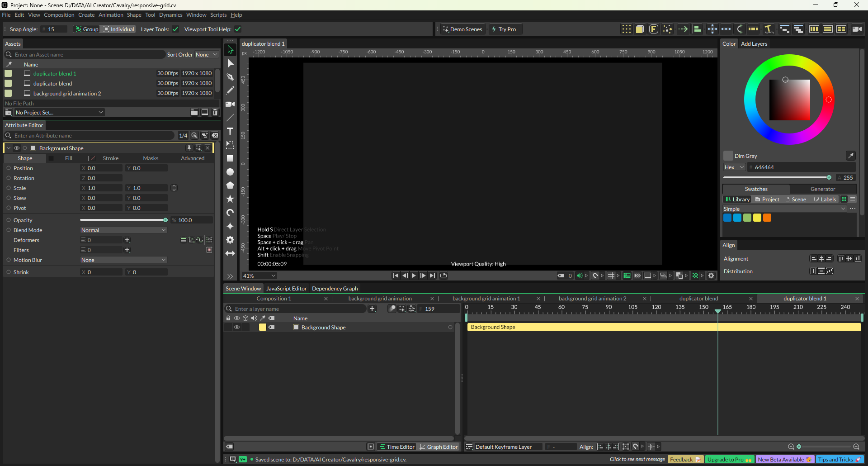
Task: Click the Graph Editor button
Action: pos(438,447)
